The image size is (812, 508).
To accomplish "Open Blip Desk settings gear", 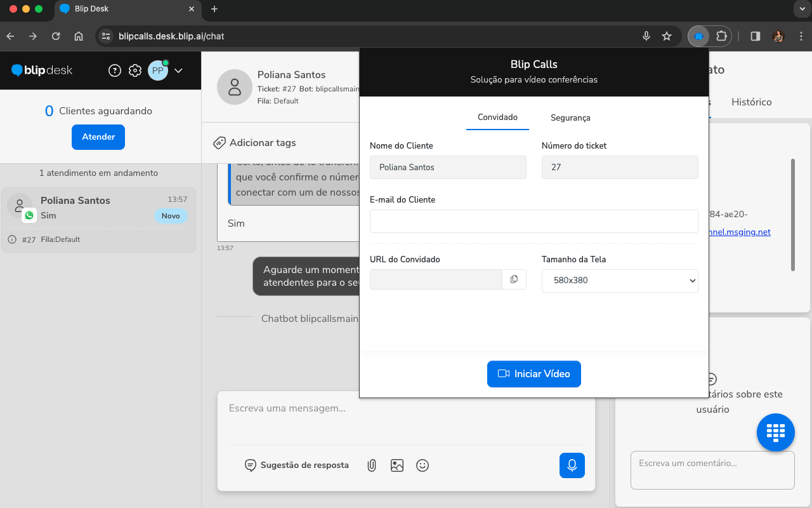I will [x=135, y=70].
